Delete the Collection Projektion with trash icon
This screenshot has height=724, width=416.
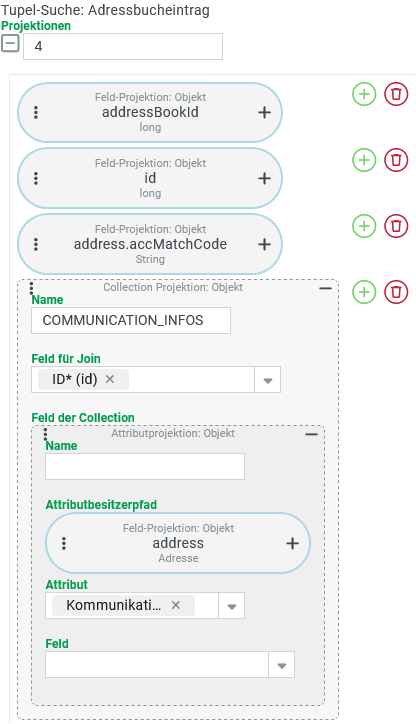coord(396,292)
